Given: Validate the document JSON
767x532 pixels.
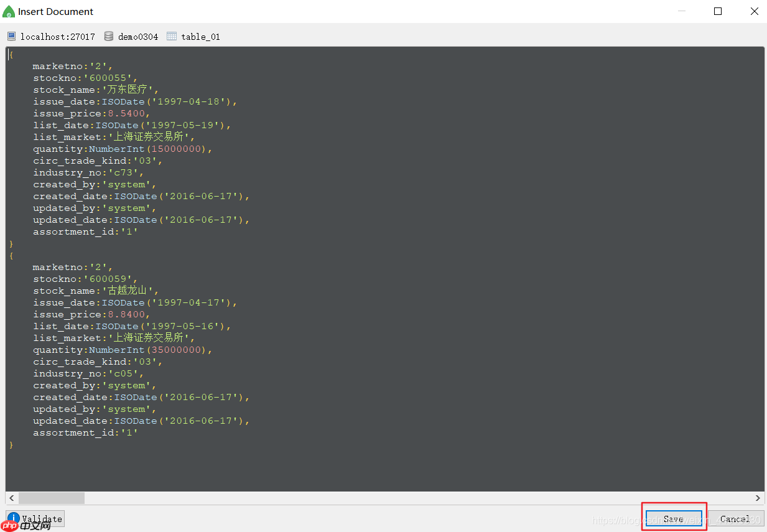Looking at the screenshot, I should click(x=35, y=518).
